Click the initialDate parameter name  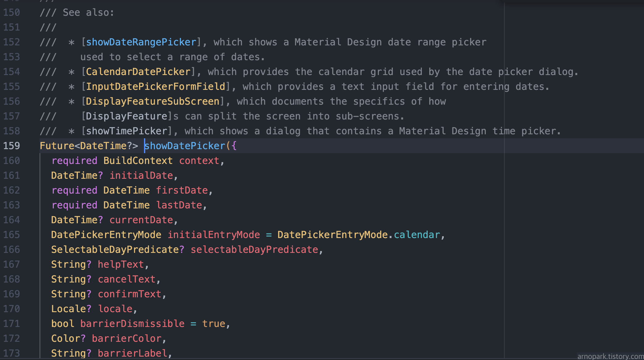[x=141, y=175]
